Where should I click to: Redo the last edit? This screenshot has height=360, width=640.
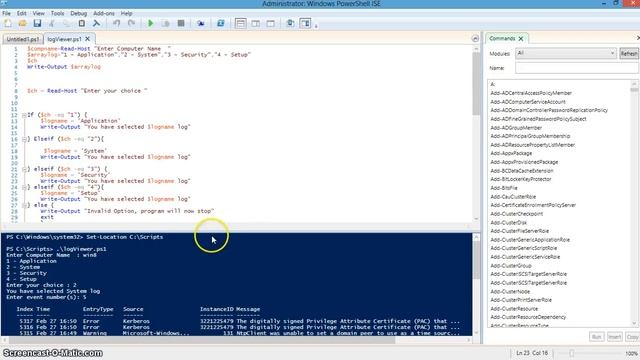(131, 23)
